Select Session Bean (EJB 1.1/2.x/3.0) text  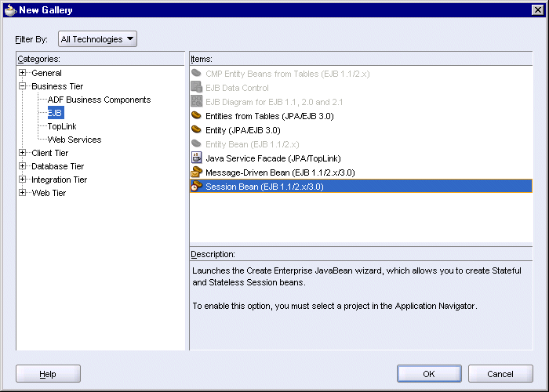tap(264, 187)
